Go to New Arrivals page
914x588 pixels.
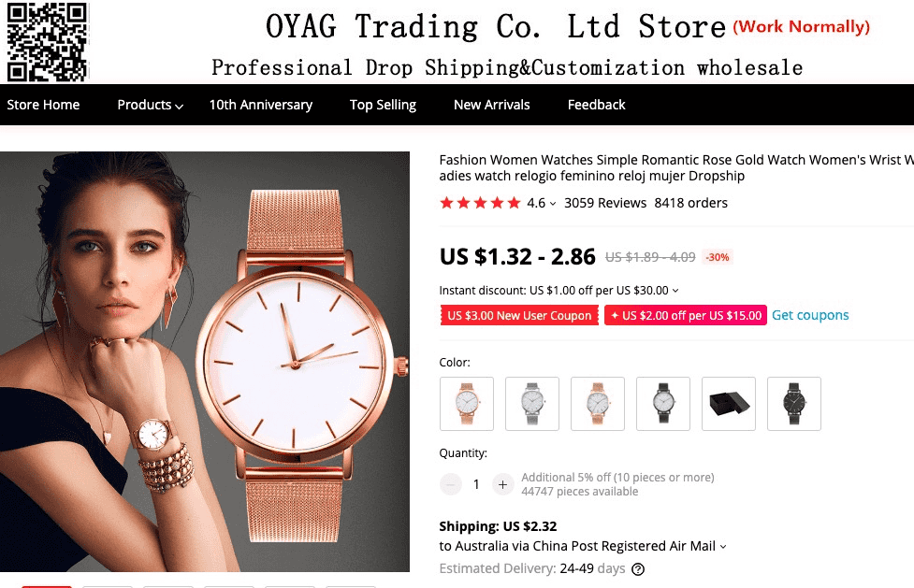491,105
